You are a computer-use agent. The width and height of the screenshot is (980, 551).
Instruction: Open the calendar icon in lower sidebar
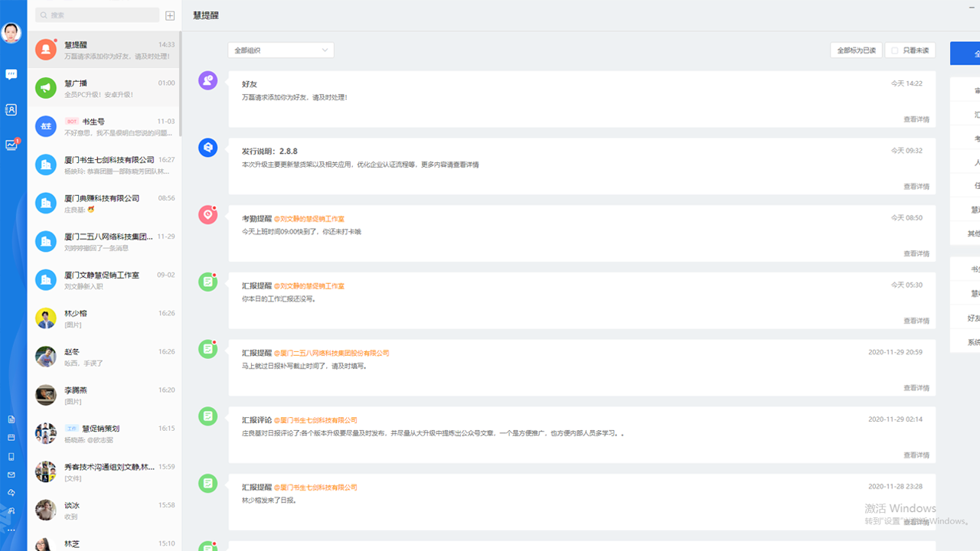(11, 438)
